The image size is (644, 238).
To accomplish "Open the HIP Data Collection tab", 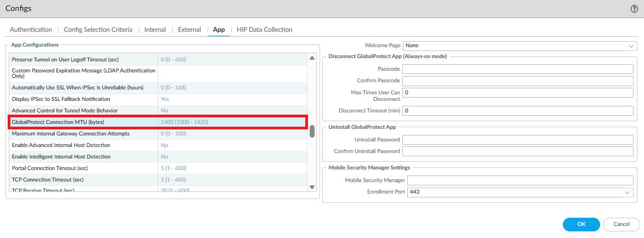I will pyautogui.click(x=264, y=30).
